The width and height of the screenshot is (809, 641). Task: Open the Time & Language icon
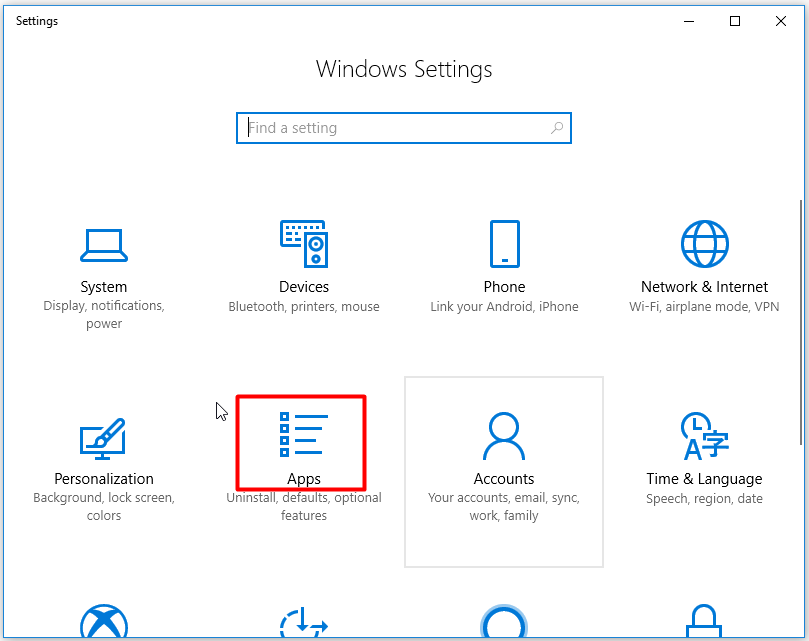[704, 436]
